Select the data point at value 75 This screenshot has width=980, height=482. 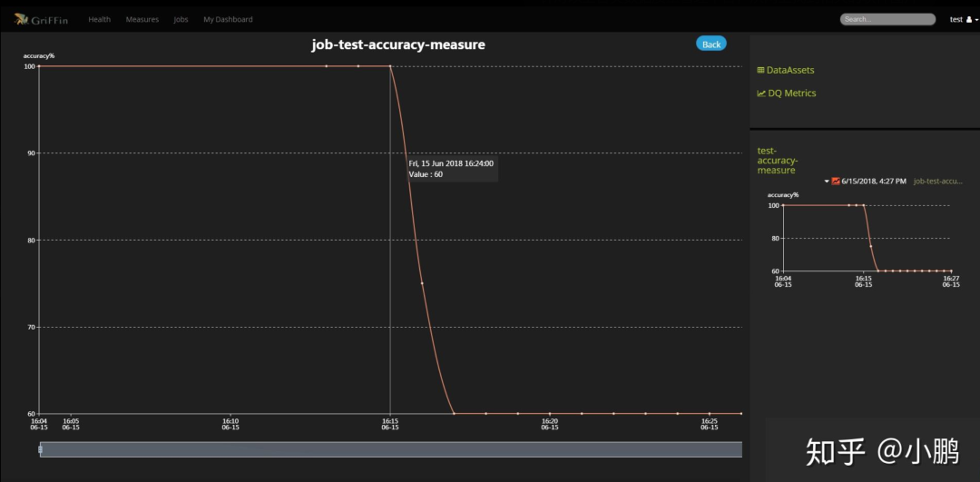[422, 283]
